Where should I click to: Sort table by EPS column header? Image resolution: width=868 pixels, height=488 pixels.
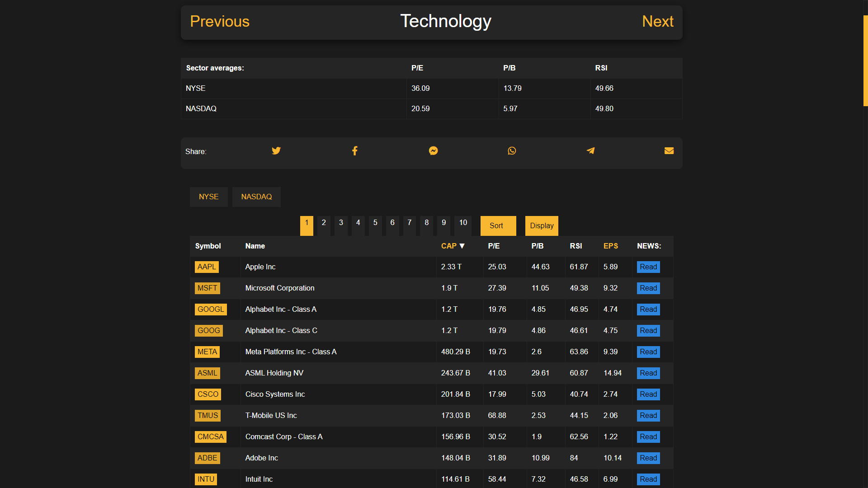pyautogui.click(x=610, y=246)
